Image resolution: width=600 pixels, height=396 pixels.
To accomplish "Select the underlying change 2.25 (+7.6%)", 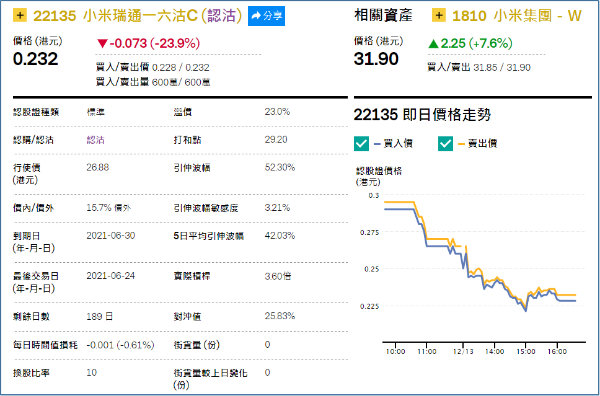I will point(470,43).
